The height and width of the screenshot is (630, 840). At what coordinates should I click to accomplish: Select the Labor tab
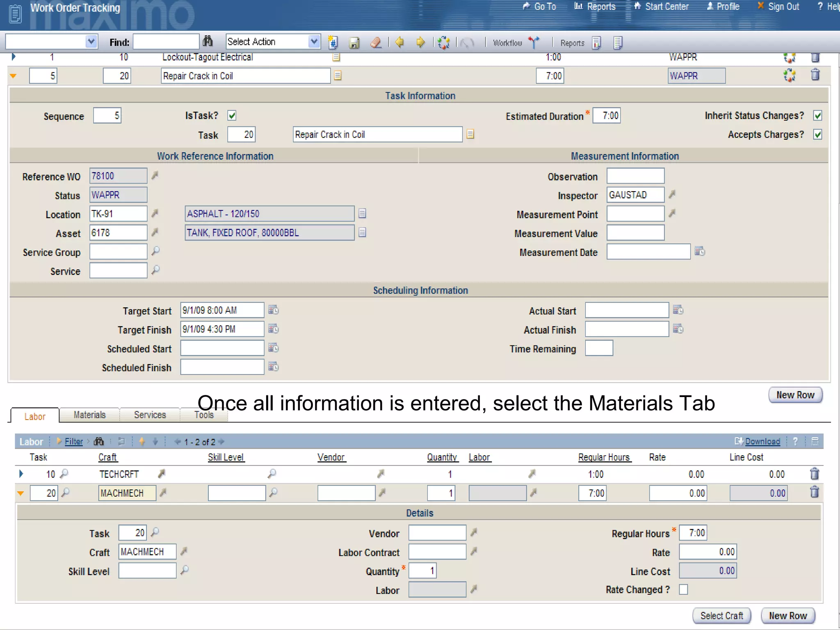tap(35, 415)
